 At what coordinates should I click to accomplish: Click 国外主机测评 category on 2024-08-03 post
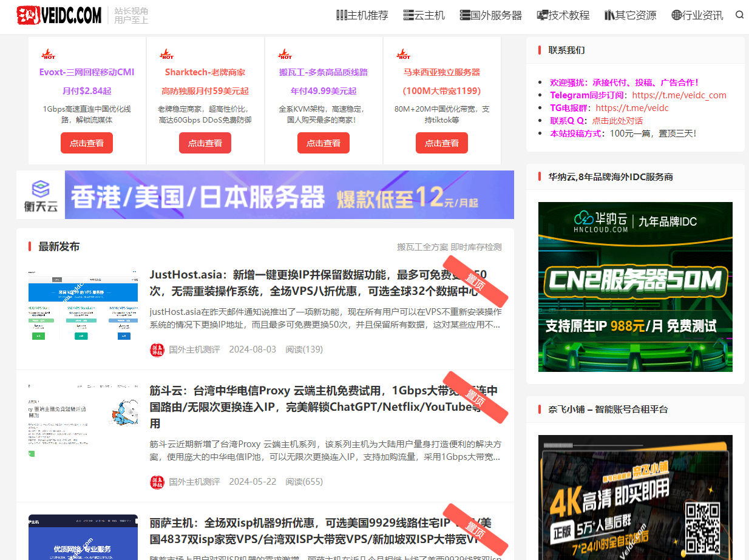click(x=194, y=349)
